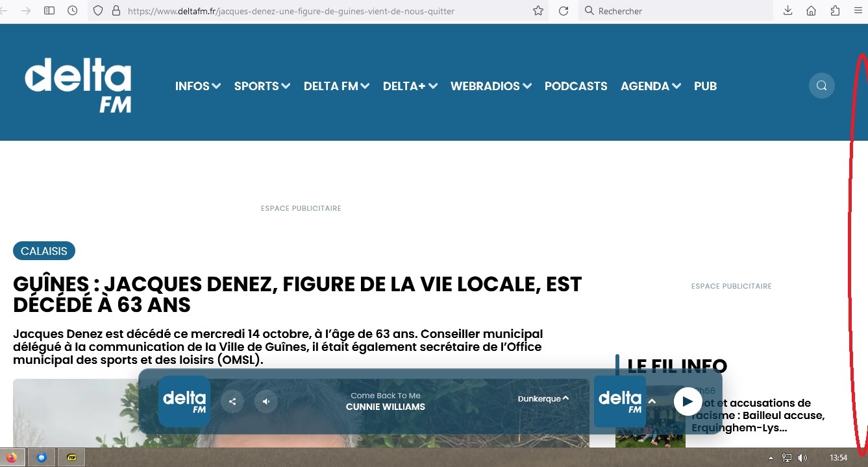Open the Firefox extensions menu

(835, 11)
